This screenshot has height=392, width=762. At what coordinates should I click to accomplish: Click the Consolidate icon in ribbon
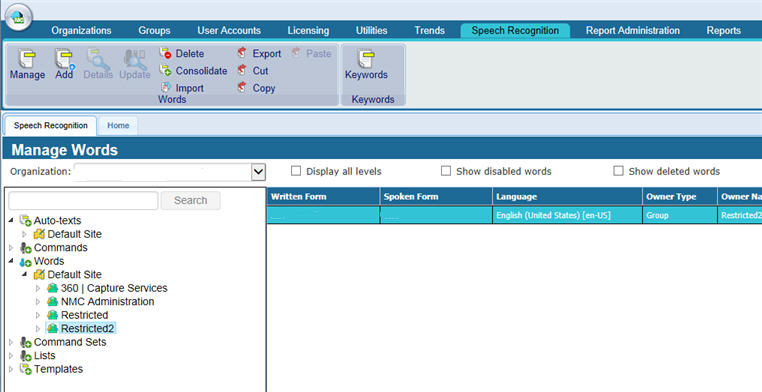point(165,71)
